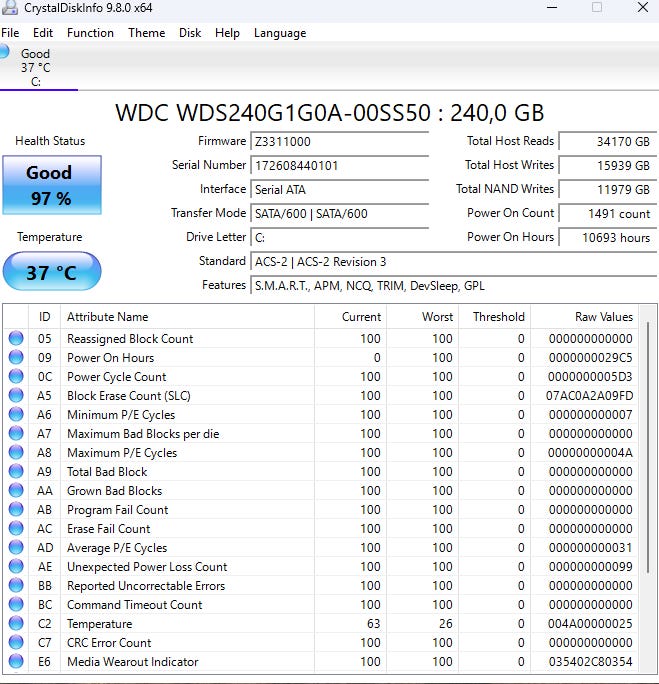Viewport: 659px width, 684px height.
Task: Select the Media Wearout Indicator attribute name
Action: [133, 662]
